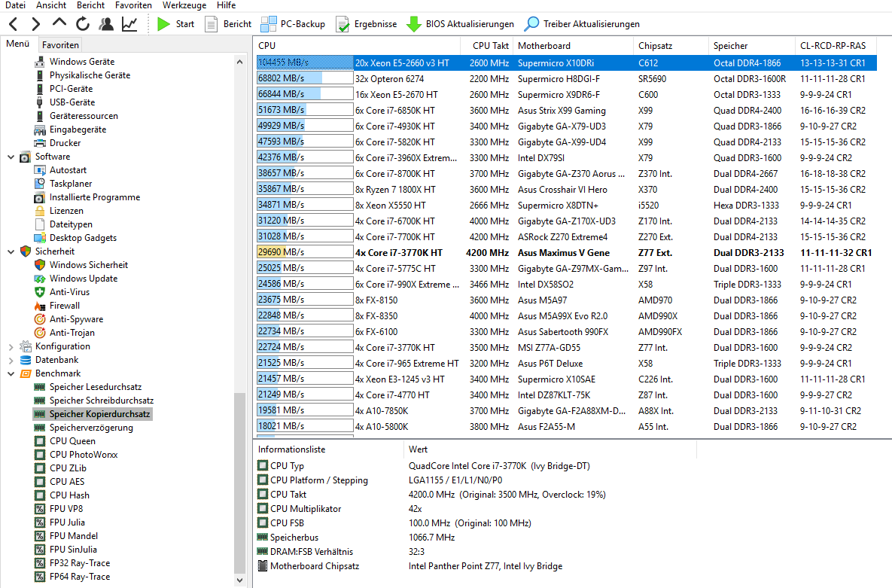Open the Bericht toolbar button
This screenshot has height=588, width=892.
coord(228,24)
